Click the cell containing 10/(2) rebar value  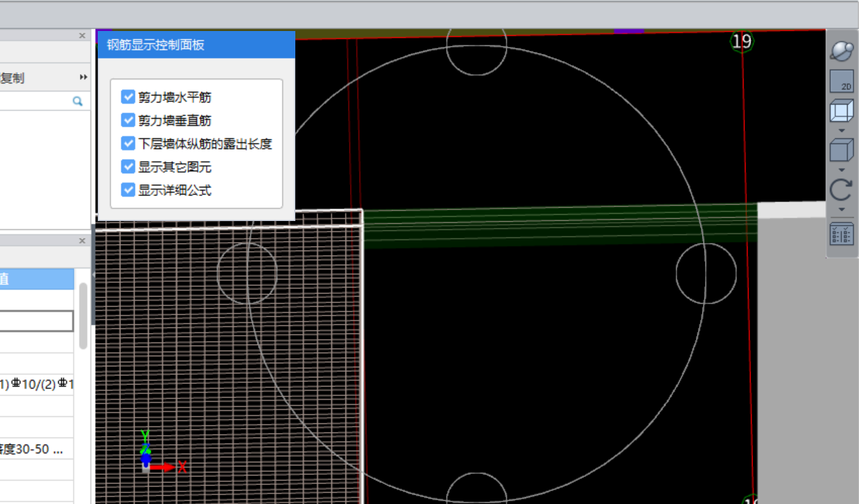tap(36, 384)
